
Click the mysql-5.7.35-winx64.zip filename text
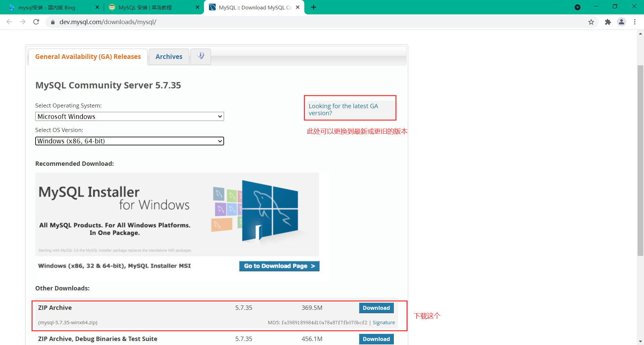tap(68, 323)
